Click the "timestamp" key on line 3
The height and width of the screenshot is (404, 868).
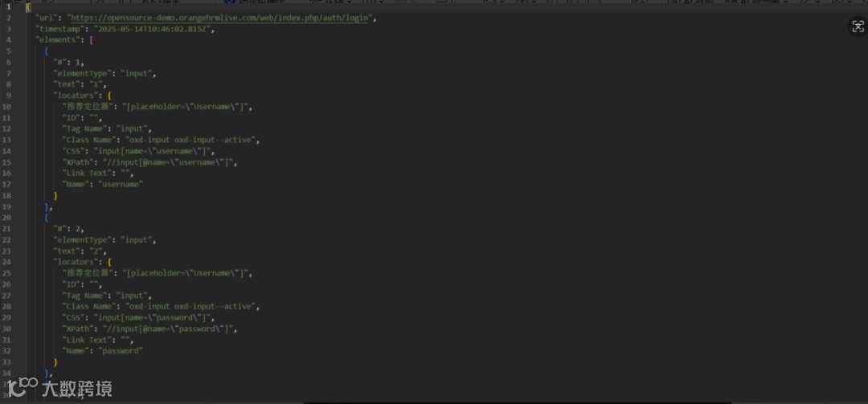pyautogui.click(x=59, y=29)
